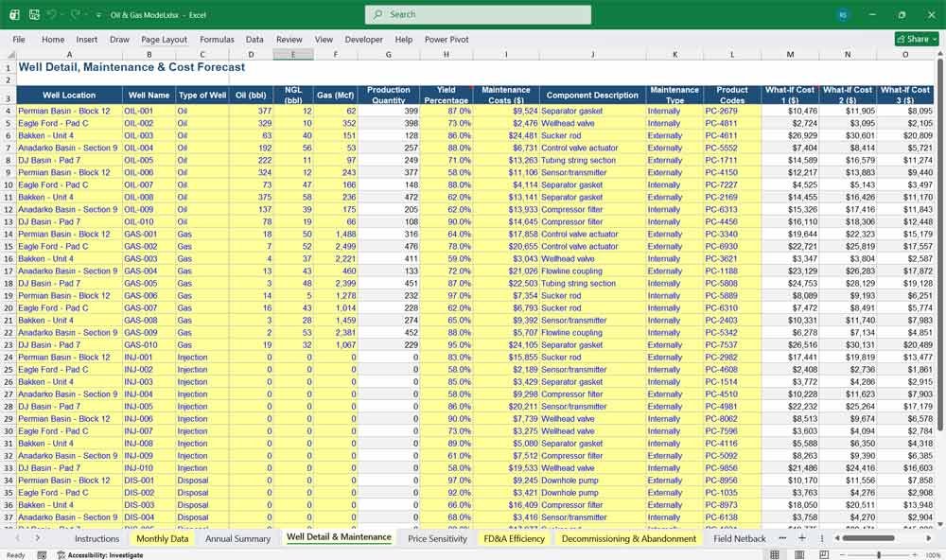Switch to the Instructions sheet tab

coord(96,538)
